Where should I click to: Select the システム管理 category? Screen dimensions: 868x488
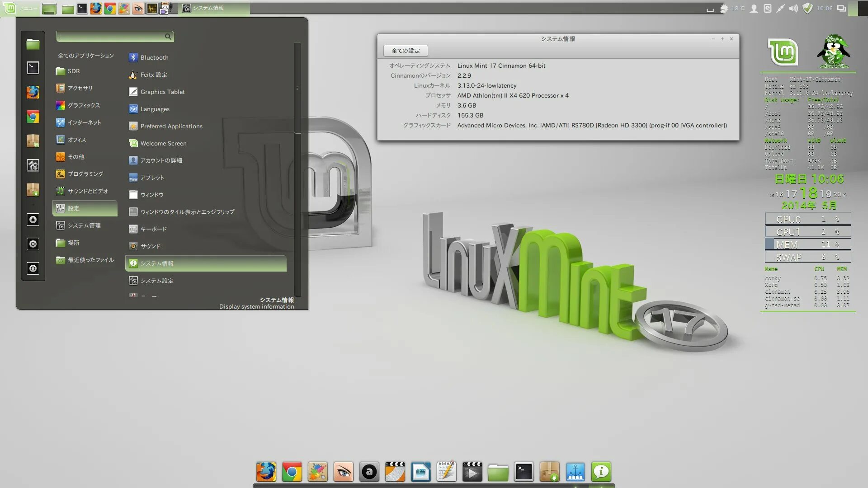click(x=84, y=225)
